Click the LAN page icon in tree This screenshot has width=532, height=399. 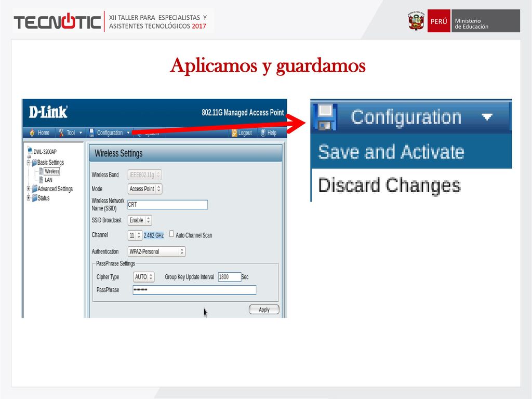(x=41, y=180)
